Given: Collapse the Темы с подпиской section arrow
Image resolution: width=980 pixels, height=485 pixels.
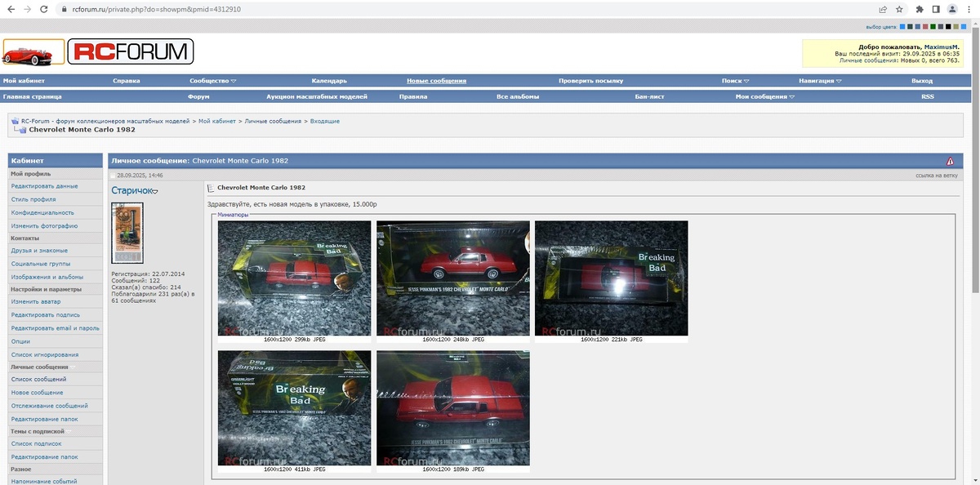Looking at the screenshot, I should 68,431.
